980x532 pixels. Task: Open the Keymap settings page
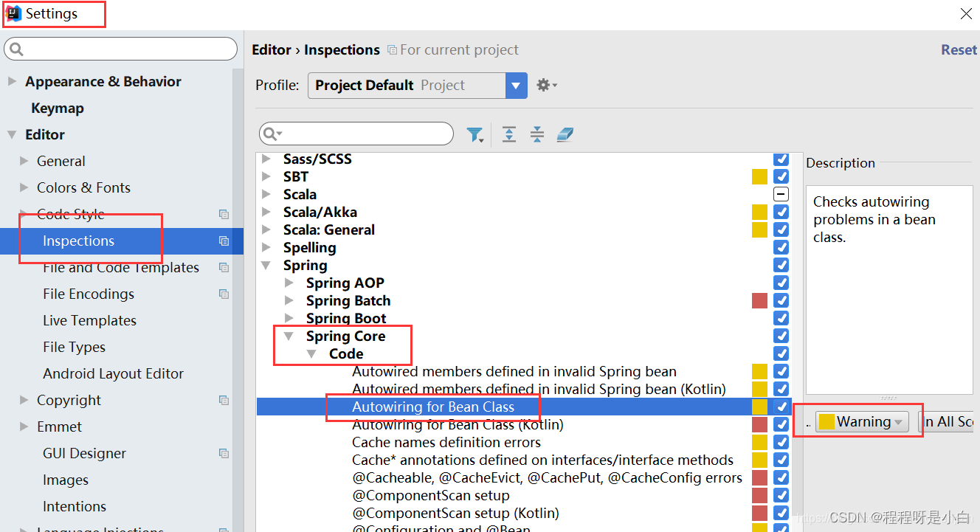[58, 108]
